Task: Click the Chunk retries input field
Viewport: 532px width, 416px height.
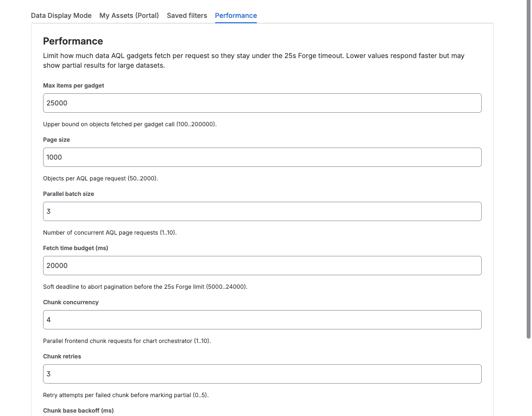Action: click(x=262, y=374)
